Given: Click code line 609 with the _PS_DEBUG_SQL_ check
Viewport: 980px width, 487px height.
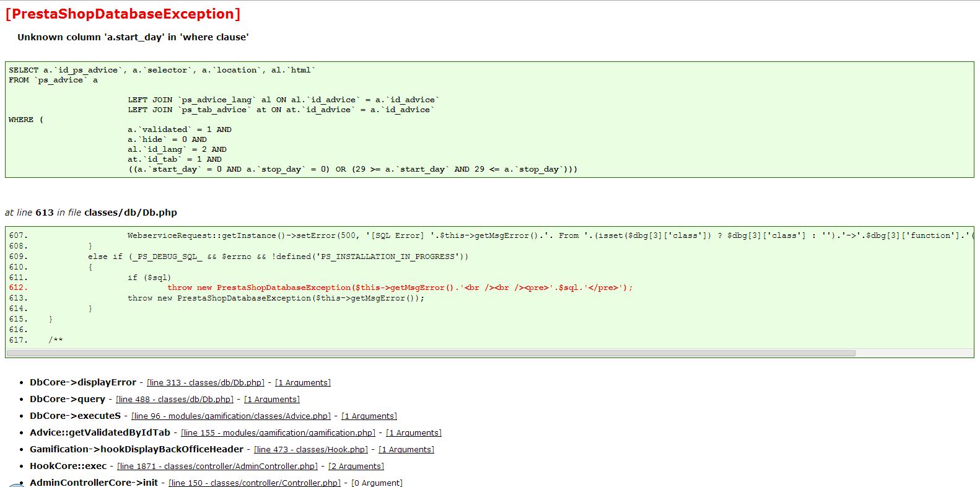Looking at the screenshot, I should (278, 257).
